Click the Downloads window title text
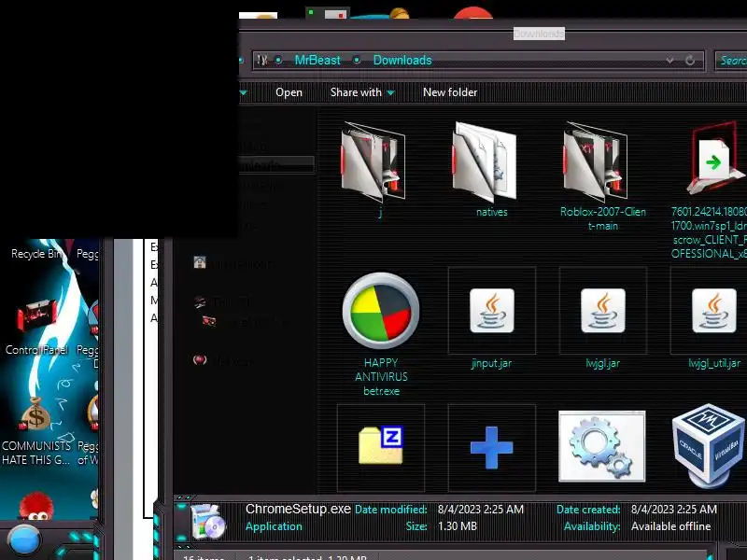Screen dimensions: 747x560 [x=540, y=34]
